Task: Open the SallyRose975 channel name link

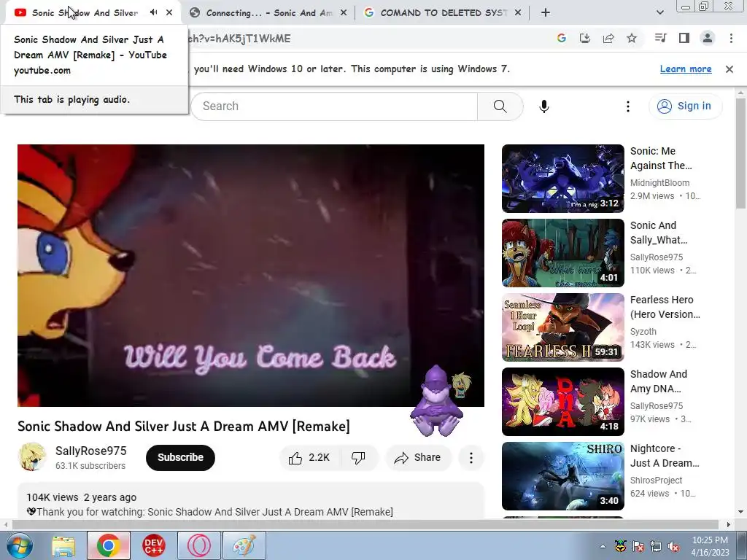Action: click(91, 451)
